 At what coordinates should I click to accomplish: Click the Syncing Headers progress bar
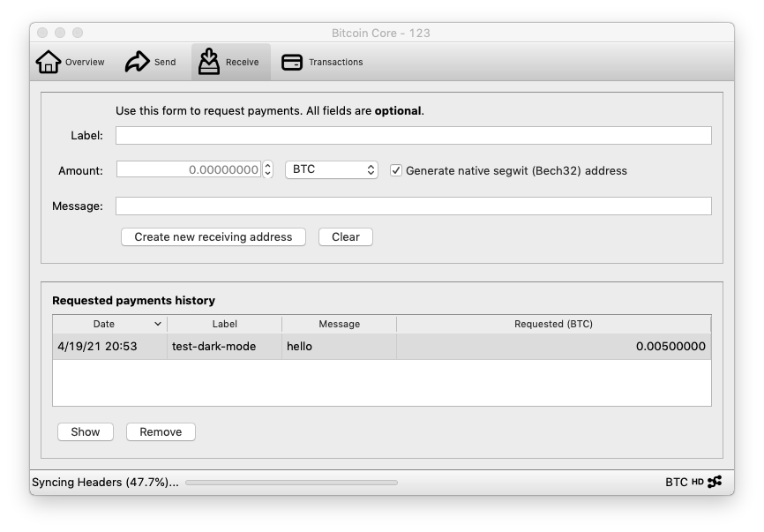(291, 483)
